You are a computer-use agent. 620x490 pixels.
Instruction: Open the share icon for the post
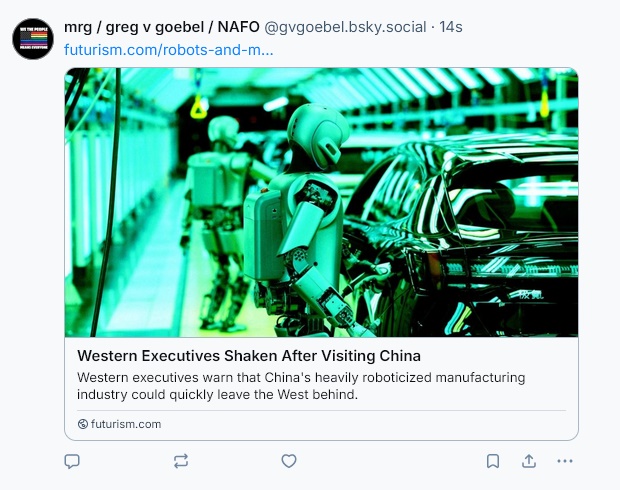[x=529, y=461]
